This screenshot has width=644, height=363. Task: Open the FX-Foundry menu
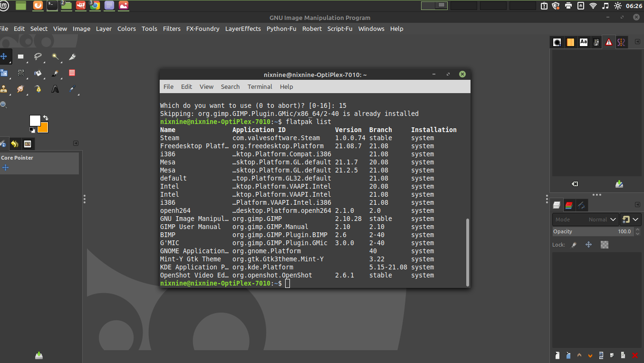point(203,29)
